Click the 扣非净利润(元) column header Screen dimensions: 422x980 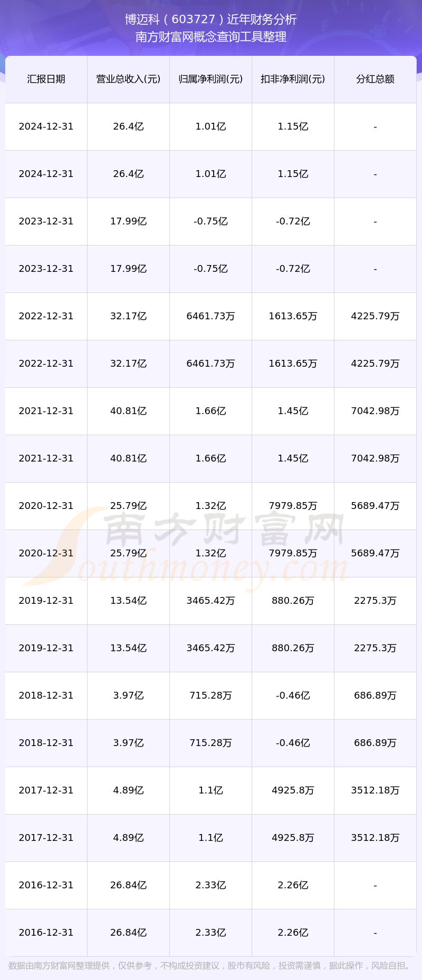[293, 79]
